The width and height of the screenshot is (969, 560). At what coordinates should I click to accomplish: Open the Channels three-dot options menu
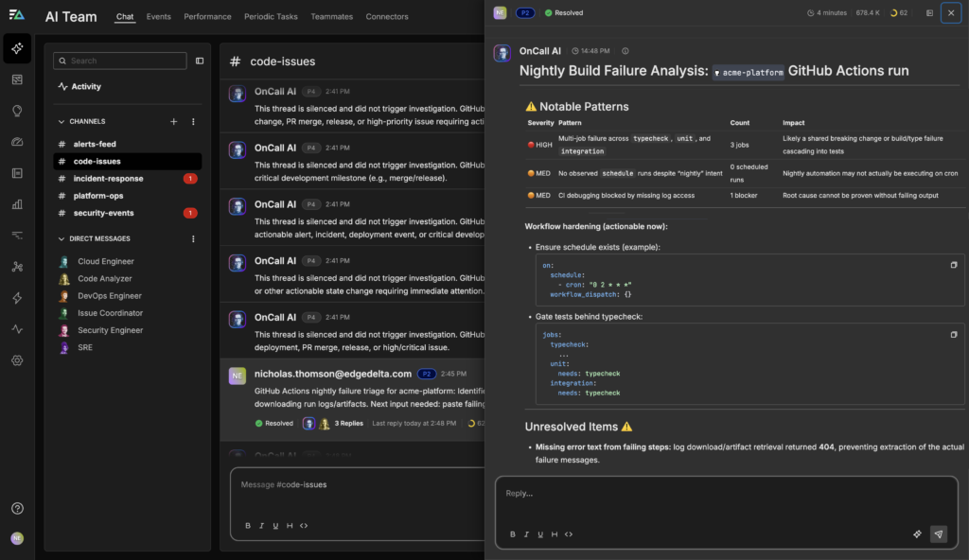pos(193,122)
